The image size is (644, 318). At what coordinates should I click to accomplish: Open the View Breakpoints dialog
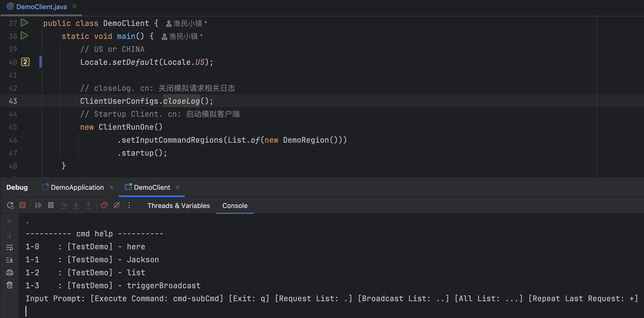104,205
